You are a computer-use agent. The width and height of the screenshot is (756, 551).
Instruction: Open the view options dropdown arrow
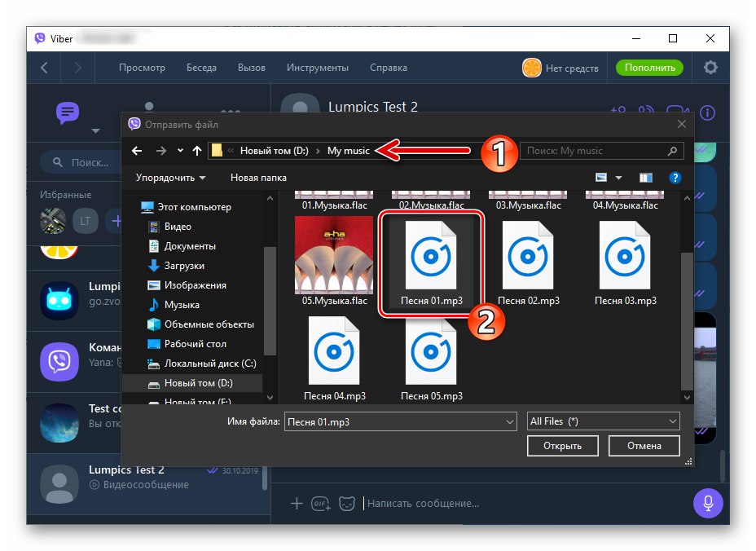click(618, 178)
